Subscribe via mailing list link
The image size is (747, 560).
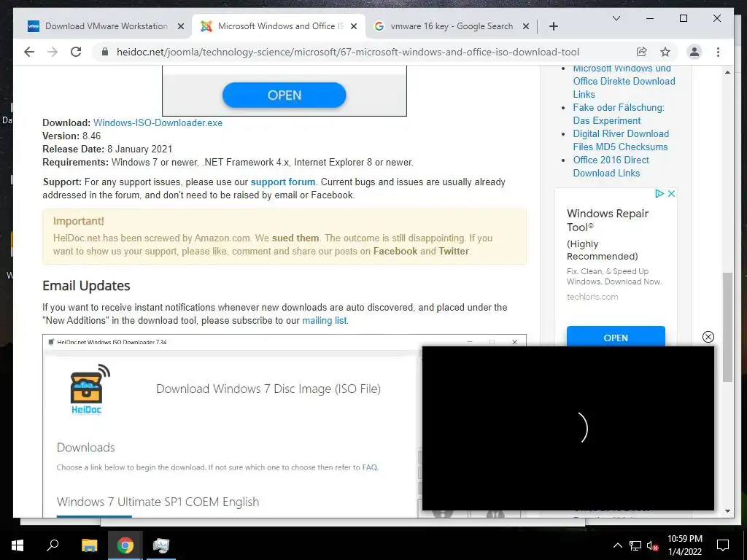pyautogui.click(x=325, y=321)
